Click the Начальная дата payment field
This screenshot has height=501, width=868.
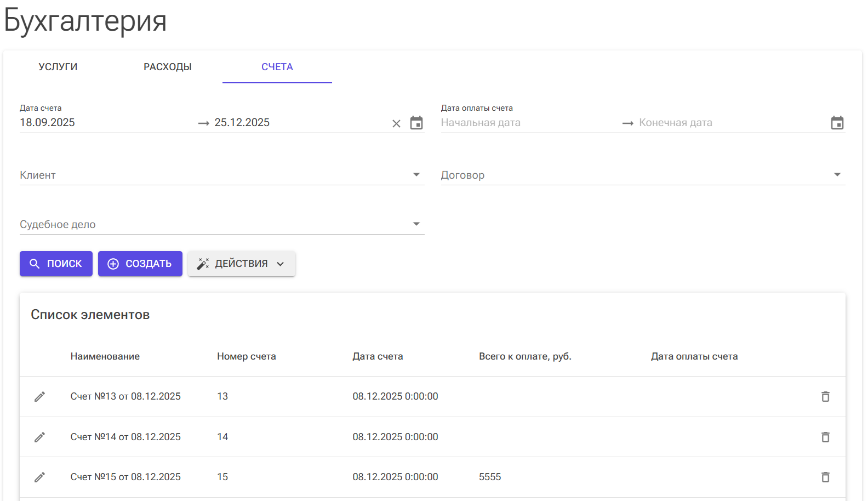coord(529,123)
